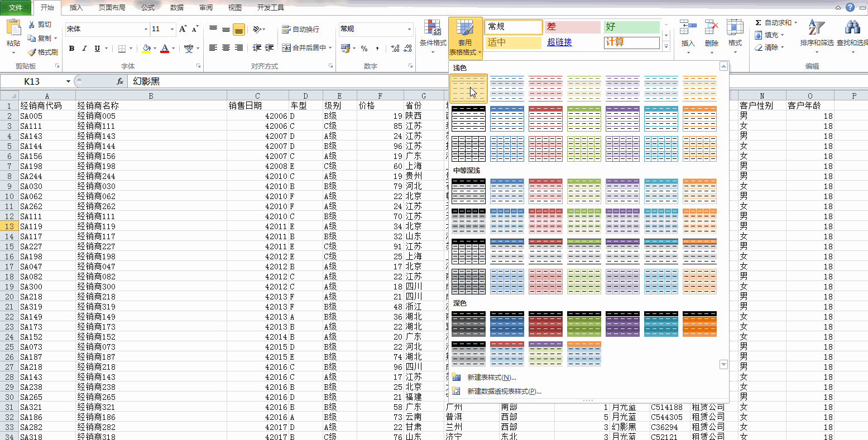Click the orientation text angle icon

tap(257, 29)
